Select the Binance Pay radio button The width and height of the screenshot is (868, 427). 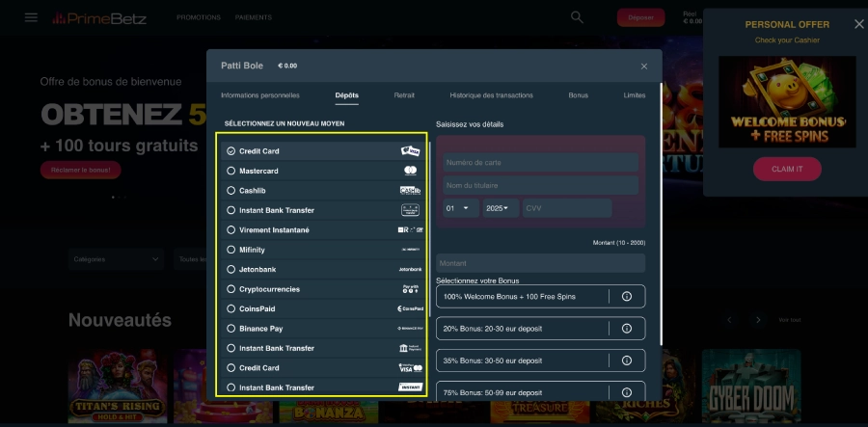point(231,329)
